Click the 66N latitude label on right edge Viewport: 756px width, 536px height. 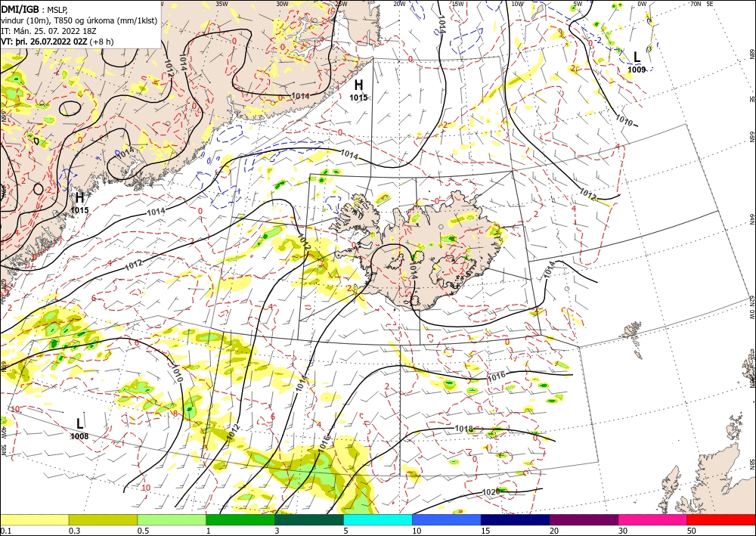pos(751,137)
